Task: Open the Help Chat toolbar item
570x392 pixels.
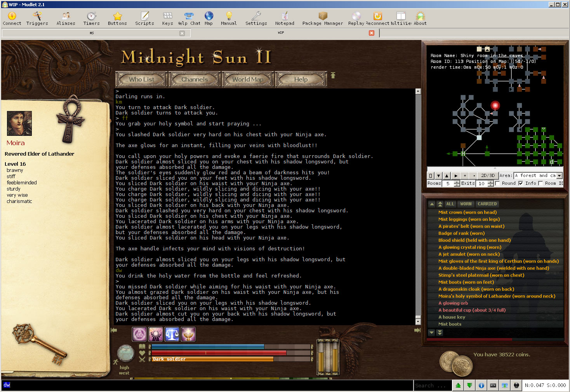Action: [189, 18]
